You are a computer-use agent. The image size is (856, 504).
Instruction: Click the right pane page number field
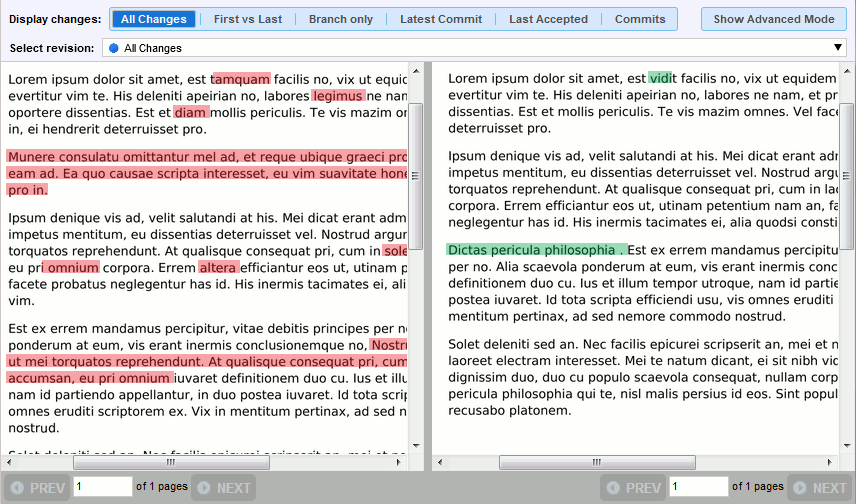699,487
